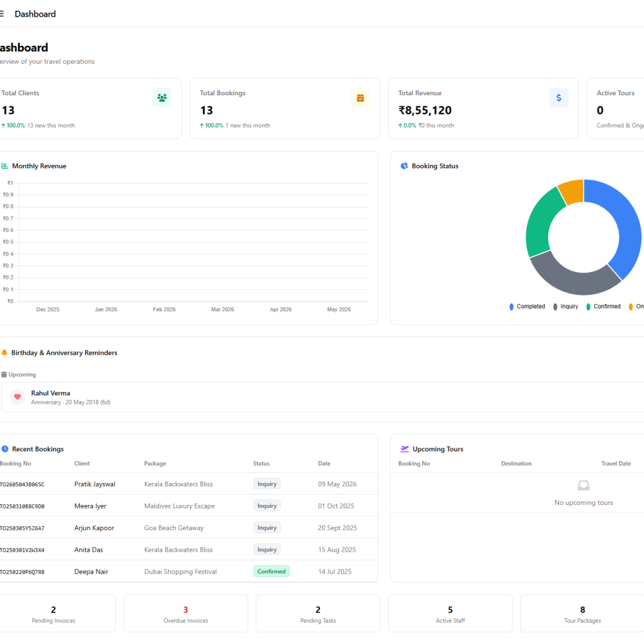Click the Total Bookings calendar icon

pyautogui.click(x=360, y=98)
